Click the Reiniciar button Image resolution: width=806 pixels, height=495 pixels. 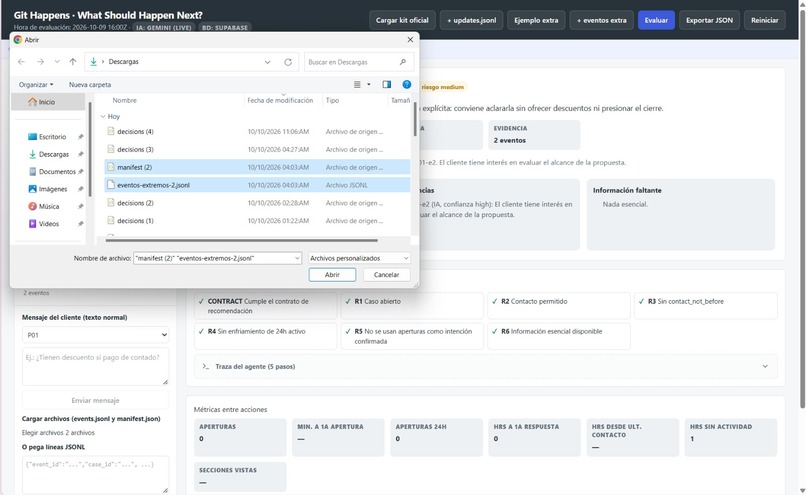pos(765,21)
